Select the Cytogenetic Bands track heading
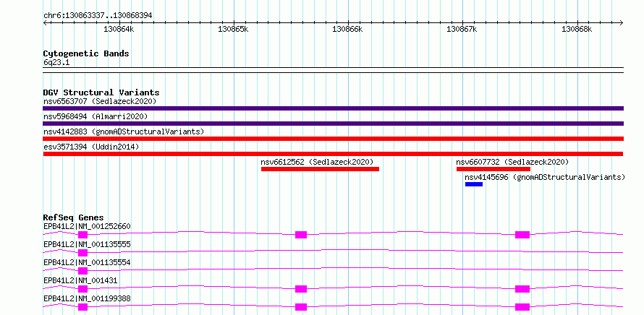 [86, 53]
